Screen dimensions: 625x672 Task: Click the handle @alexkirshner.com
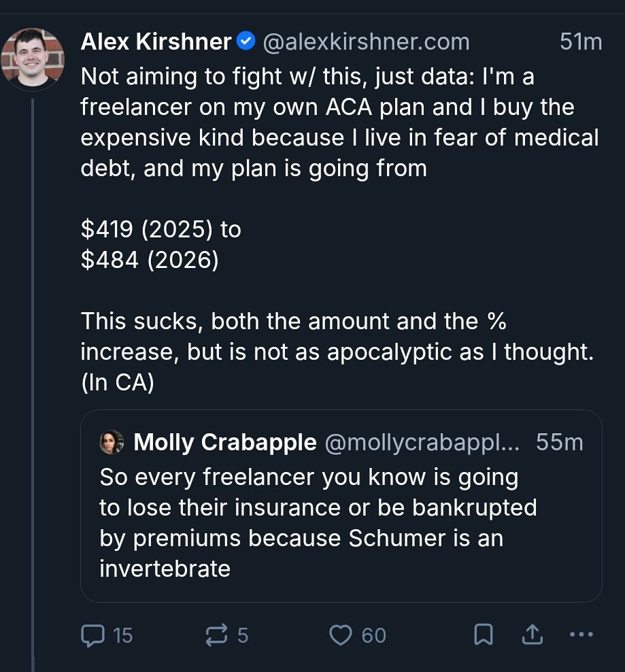coord(365,41)
